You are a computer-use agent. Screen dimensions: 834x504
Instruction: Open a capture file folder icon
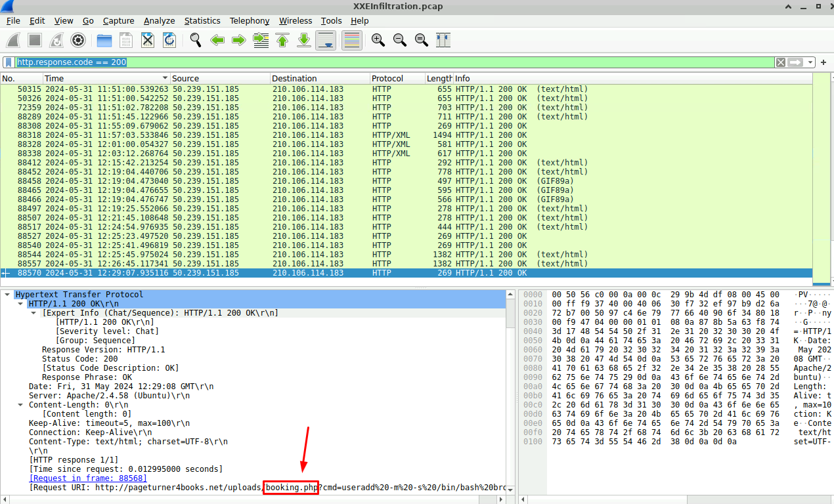104,40
